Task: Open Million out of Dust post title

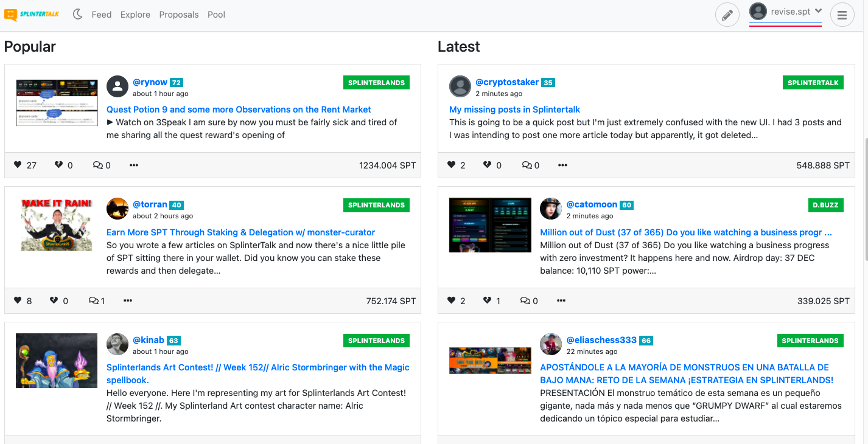Action: click(x=686, y=232)
